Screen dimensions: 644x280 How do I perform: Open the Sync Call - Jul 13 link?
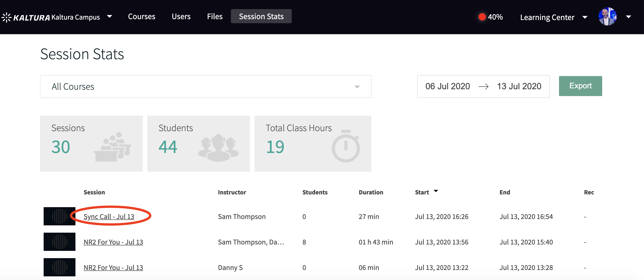(x=109, y=216)
